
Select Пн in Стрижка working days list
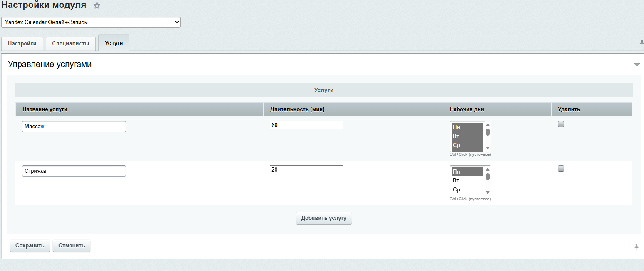click(467, 172)
